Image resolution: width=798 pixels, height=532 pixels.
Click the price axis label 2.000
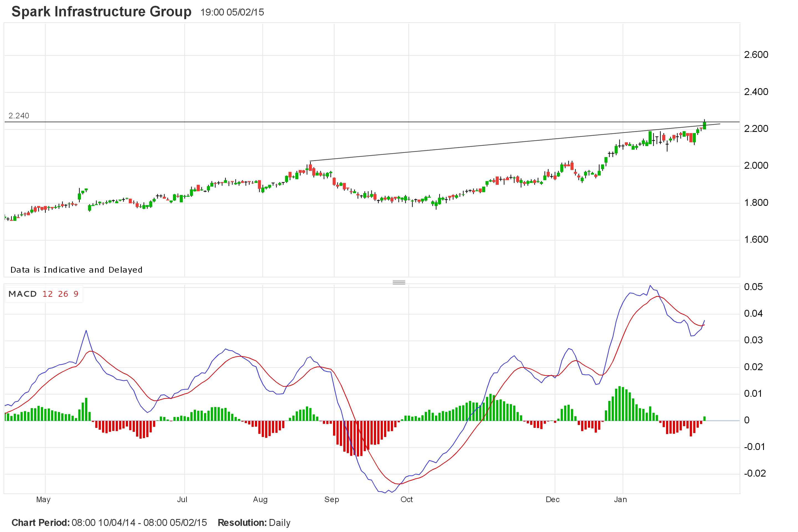(756, 166)
